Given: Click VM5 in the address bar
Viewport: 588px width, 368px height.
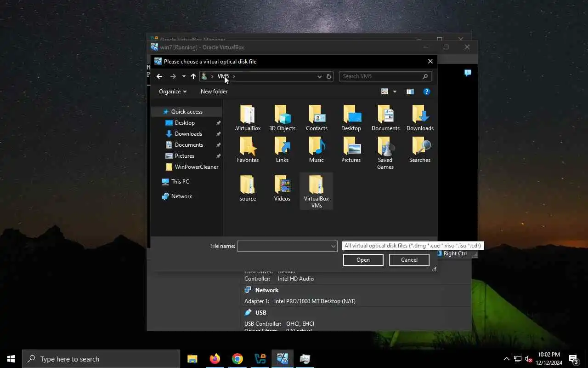Looking at the screenshot, I should pyautogui.click(x=223, y=76).
